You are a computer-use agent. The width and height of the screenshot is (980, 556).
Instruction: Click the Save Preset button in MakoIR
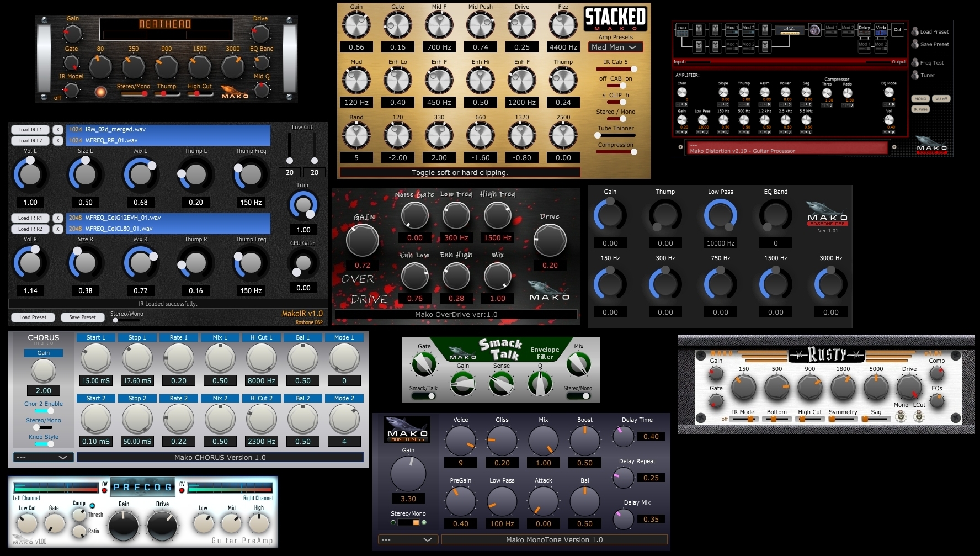coord(82,317)
